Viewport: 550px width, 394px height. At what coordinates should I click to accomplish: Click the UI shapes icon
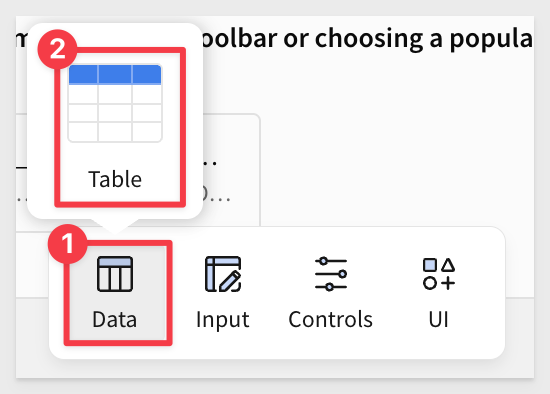(439, 274)
